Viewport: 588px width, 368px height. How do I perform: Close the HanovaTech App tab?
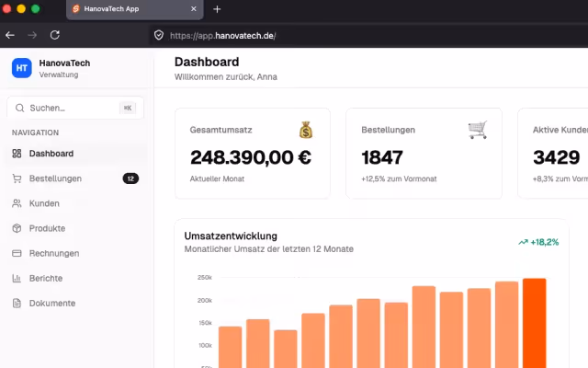coord(194,8)
